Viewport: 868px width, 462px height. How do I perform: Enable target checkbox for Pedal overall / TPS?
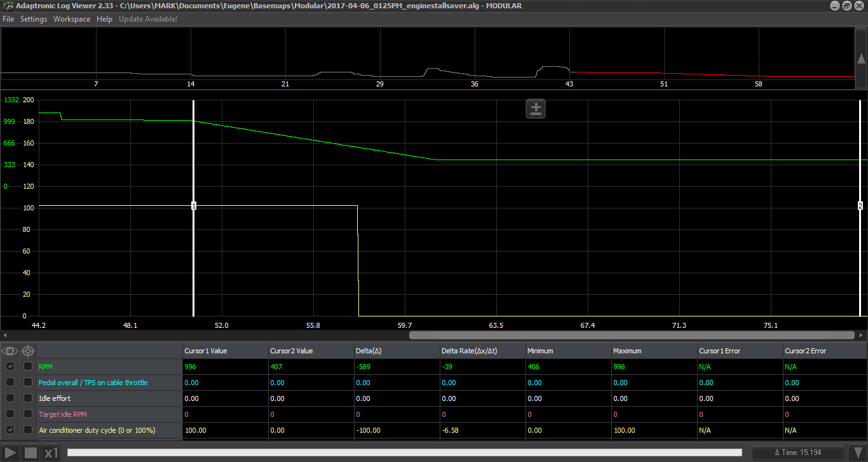[x=28, y=382]
